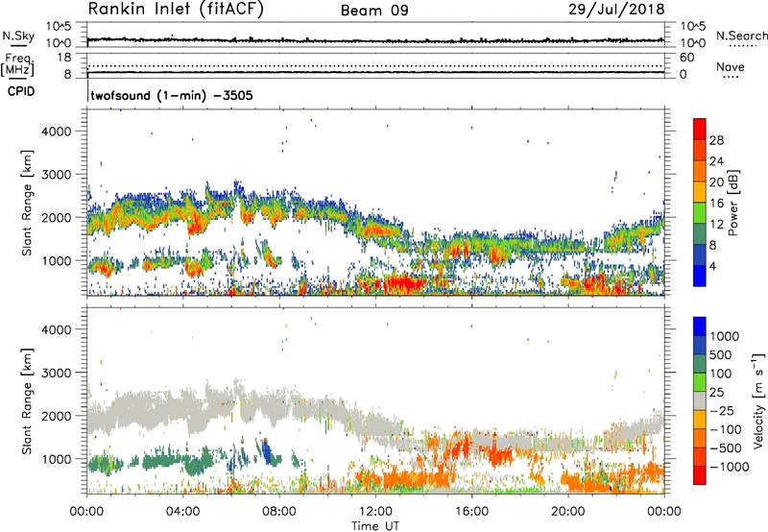Screen dimensions: 768x532
Task: Click the 'twofsound (1-min) -3505' text
Action: pyautogui.click(x=172, y=95)
